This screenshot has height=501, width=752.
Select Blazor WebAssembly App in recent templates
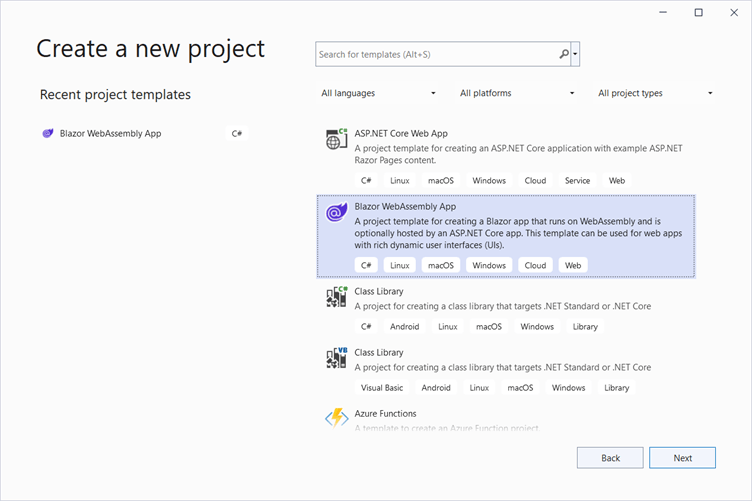coord(110,133)
